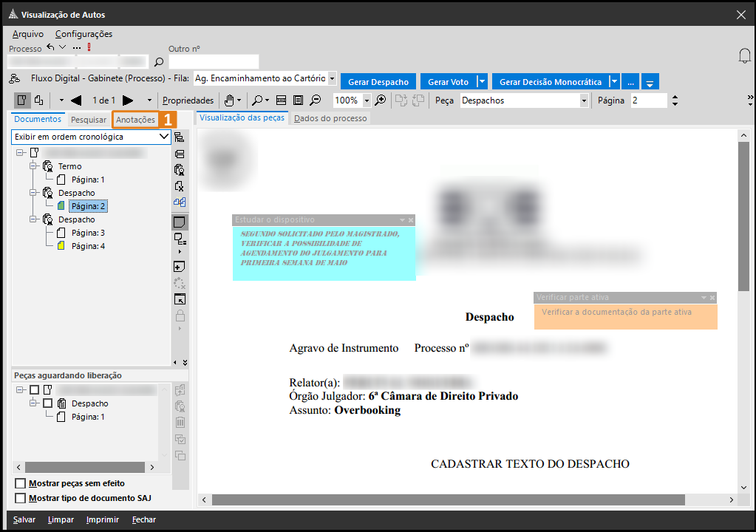Click the fit whole page icon

tap(299, 100)
